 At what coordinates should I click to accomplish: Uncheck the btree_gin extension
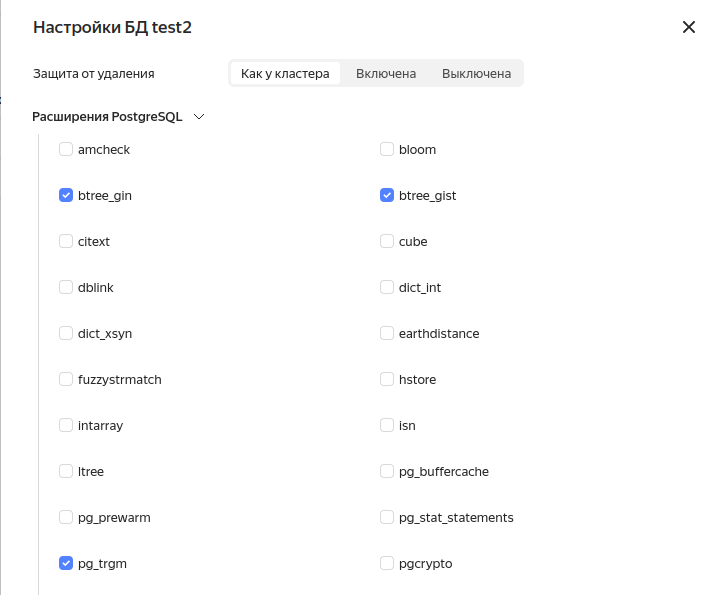pos(66,196)
